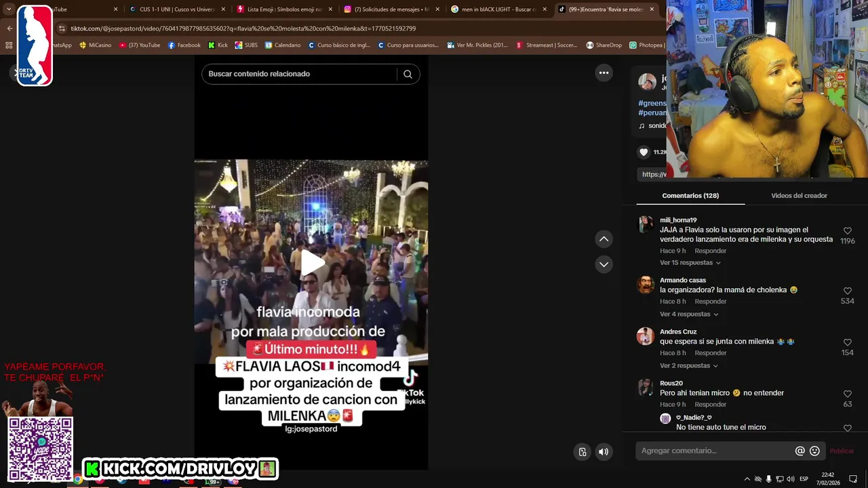
Task: Reply to Armando casas's comment
Action: tap(710, 301)
